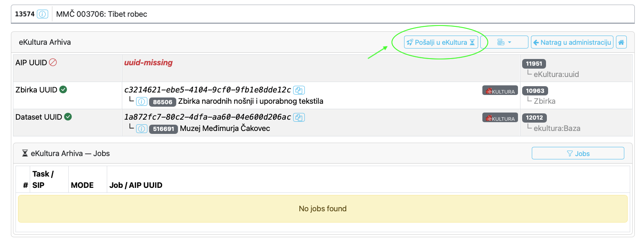Open info for Muzej Međimurja Čakovec
This screenshot has width=644, height=246.
pyautogui.click(x=142, y=129)
